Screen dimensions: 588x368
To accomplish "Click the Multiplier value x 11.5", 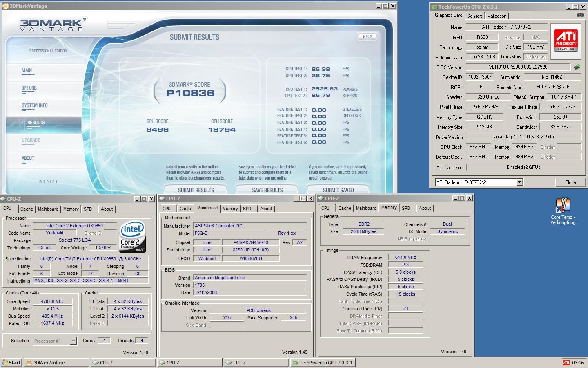I will 53,309.
